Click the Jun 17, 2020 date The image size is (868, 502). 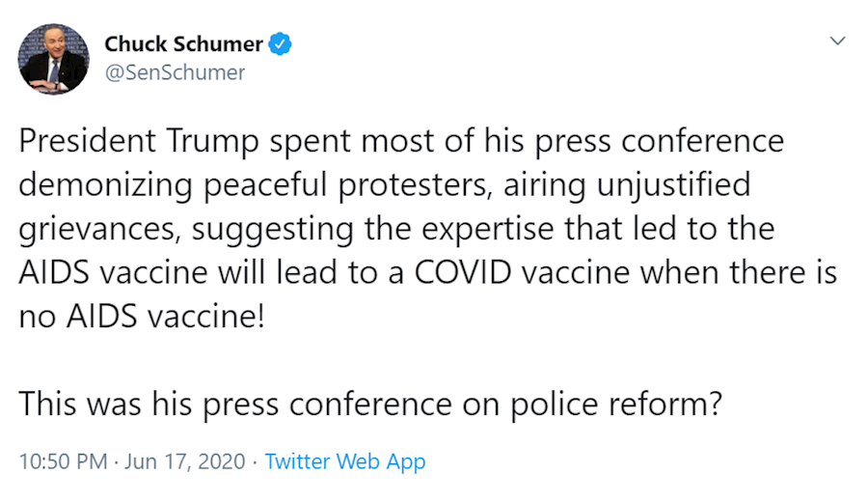coord(183,461)
